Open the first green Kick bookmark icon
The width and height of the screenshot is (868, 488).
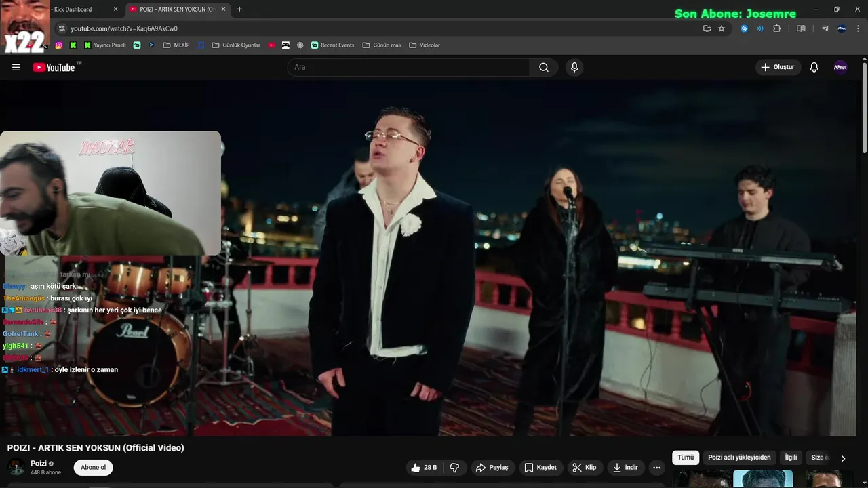pyautogui.click(x=73, y=45)
